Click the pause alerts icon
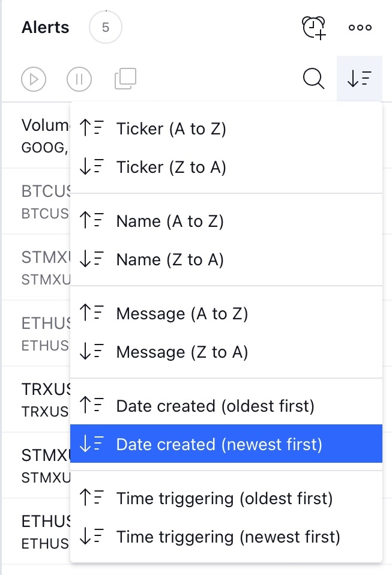Screen dimensions: 392x575 [79, 79]
